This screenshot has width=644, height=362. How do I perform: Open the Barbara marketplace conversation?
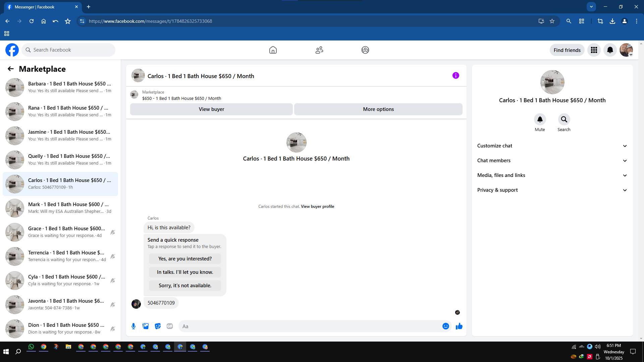tap(60, 87)
